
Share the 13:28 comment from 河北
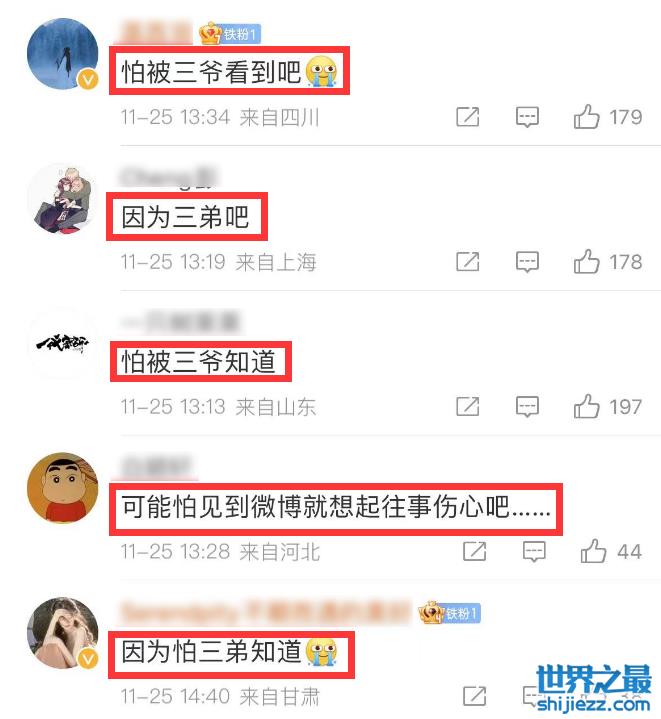click(474, 551)
